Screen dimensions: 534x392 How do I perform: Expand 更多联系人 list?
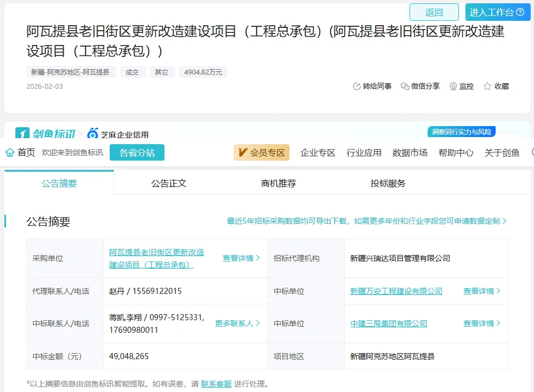(x=237, y=323)
